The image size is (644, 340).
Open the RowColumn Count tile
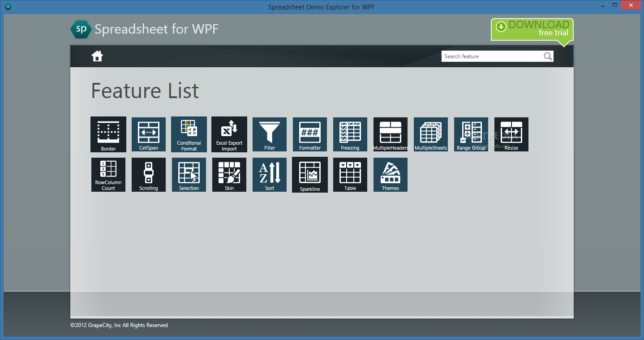[108, 175]
